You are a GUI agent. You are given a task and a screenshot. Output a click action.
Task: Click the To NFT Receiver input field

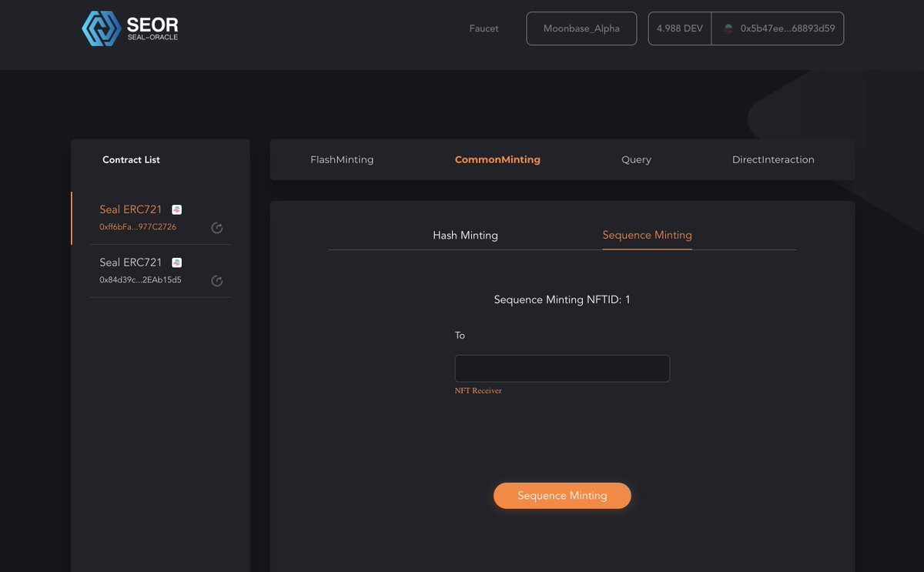pyautogui.click(x=562, y=368)
